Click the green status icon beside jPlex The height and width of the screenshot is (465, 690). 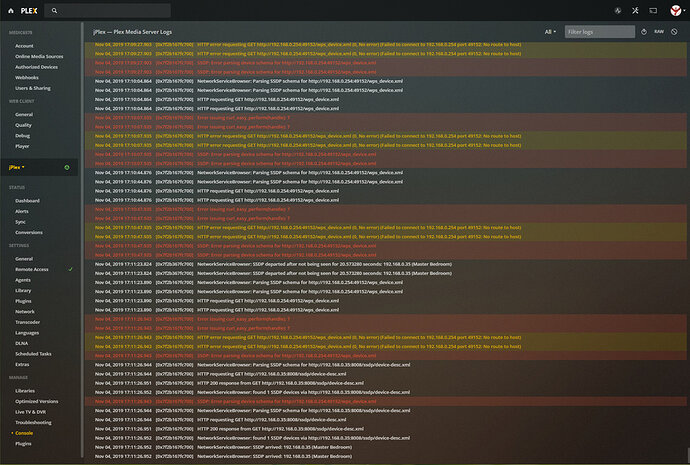67,167
